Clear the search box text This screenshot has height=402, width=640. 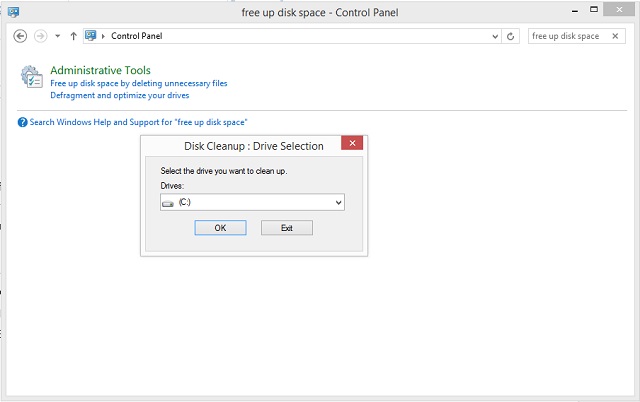coord(615,36)
